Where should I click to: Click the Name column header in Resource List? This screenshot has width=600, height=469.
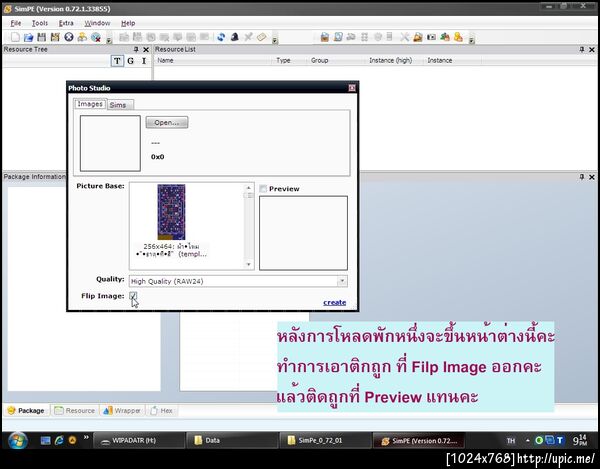(214, 60)
